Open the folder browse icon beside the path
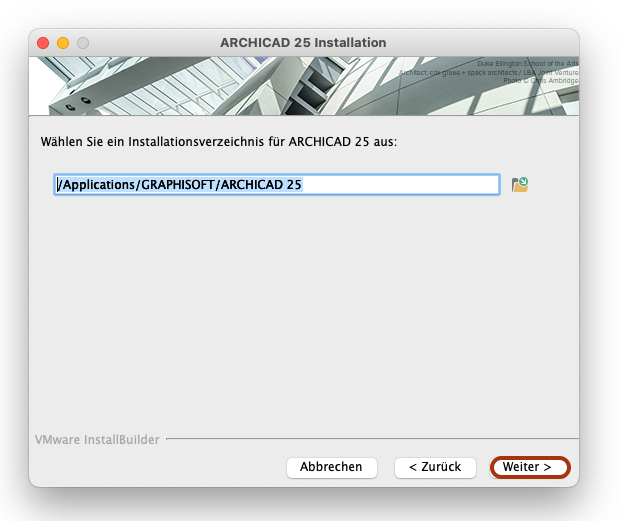 [x=520, y=184]
